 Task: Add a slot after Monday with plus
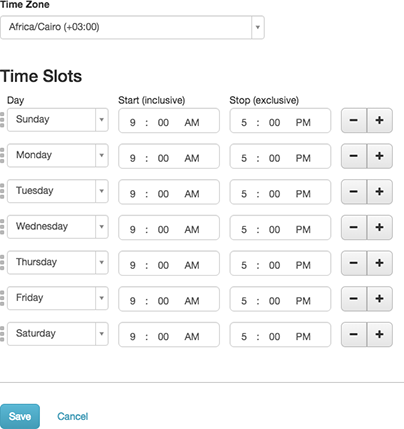click(379, 156)
